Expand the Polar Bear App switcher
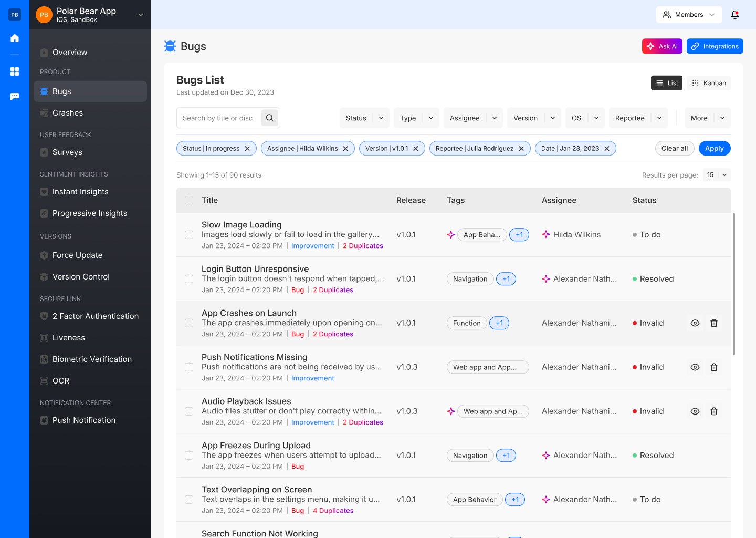 pos(140,15)
